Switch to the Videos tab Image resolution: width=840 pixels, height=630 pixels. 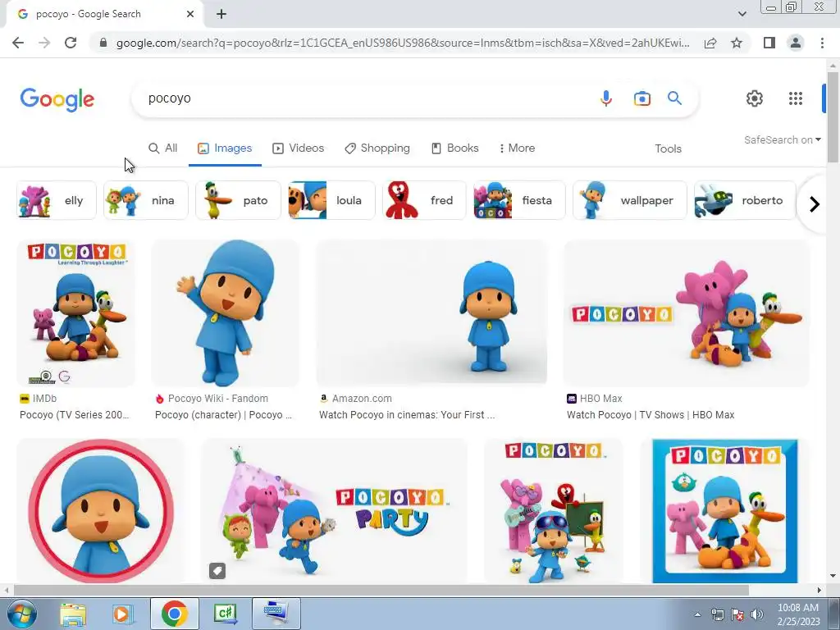tap(299, 148)
